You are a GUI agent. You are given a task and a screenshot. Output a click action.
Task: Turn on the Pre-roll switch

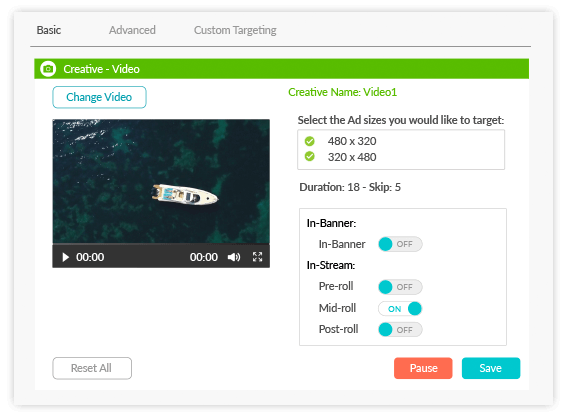400,287
